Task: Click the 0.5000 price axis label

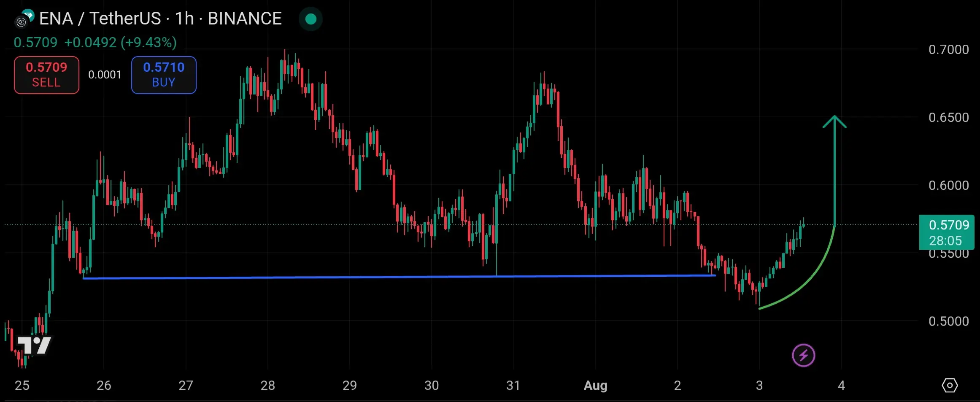Action: [x=948, y=321]
